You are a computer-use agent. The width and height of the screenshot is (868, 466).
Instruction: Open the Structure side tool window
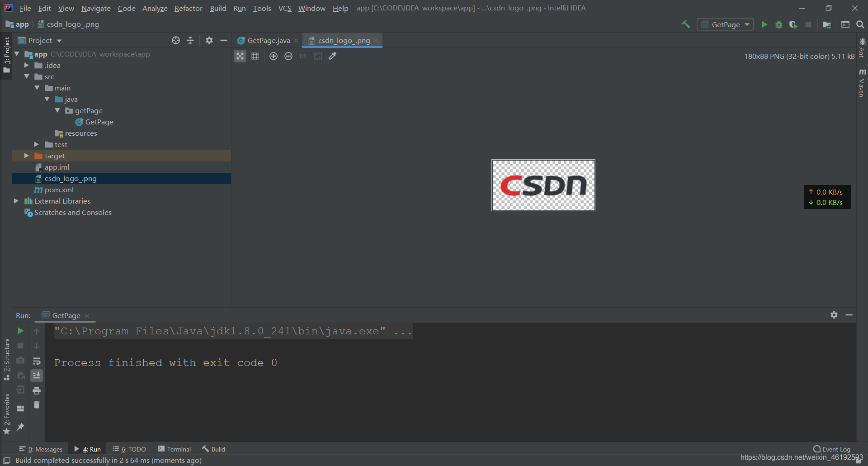[6, 359]
